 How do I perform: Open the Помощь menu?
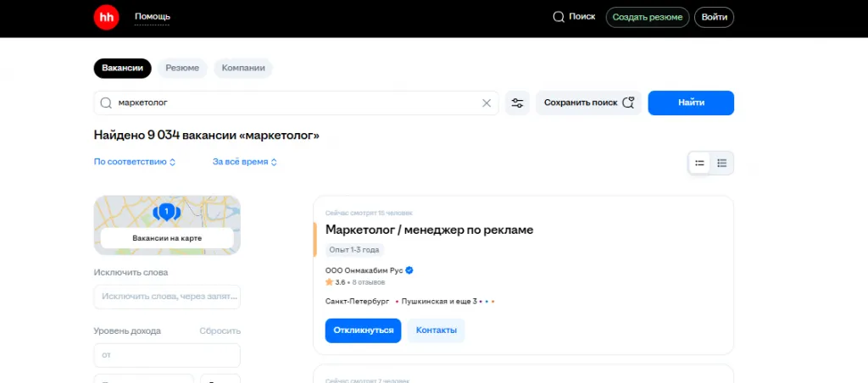point(153,17)
